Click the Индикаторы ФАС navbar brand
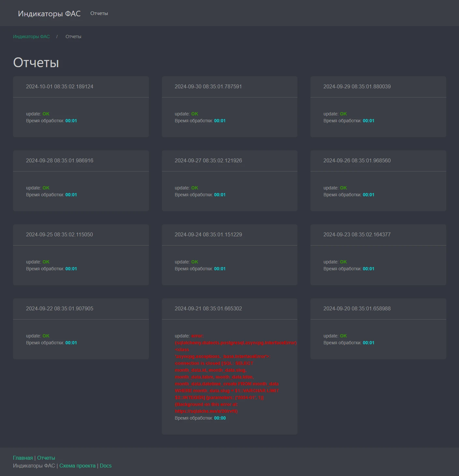 (49, 13)
